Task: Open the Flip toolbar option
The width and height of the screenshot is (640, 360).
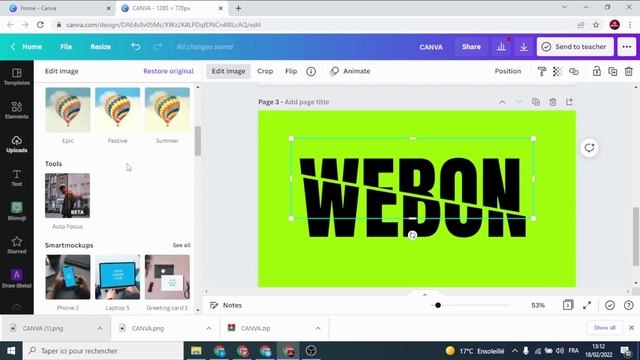Action: click(291, 71)
